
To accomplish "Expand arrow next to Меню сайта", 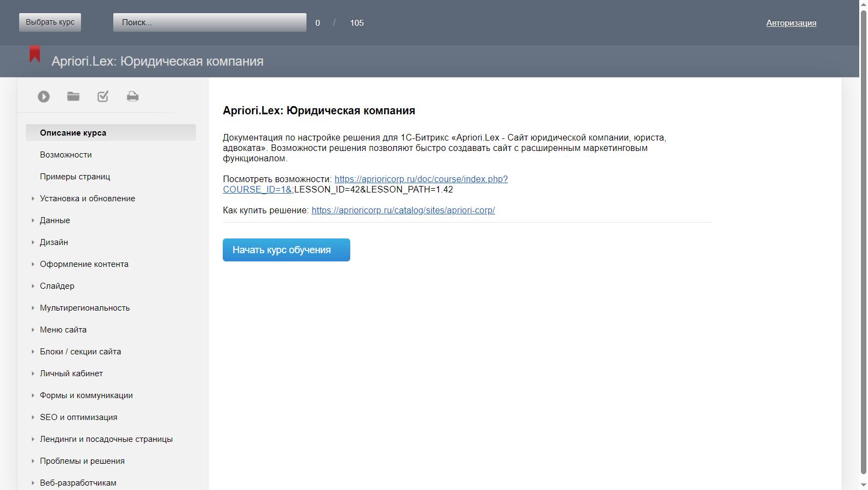I will point(33,330).
